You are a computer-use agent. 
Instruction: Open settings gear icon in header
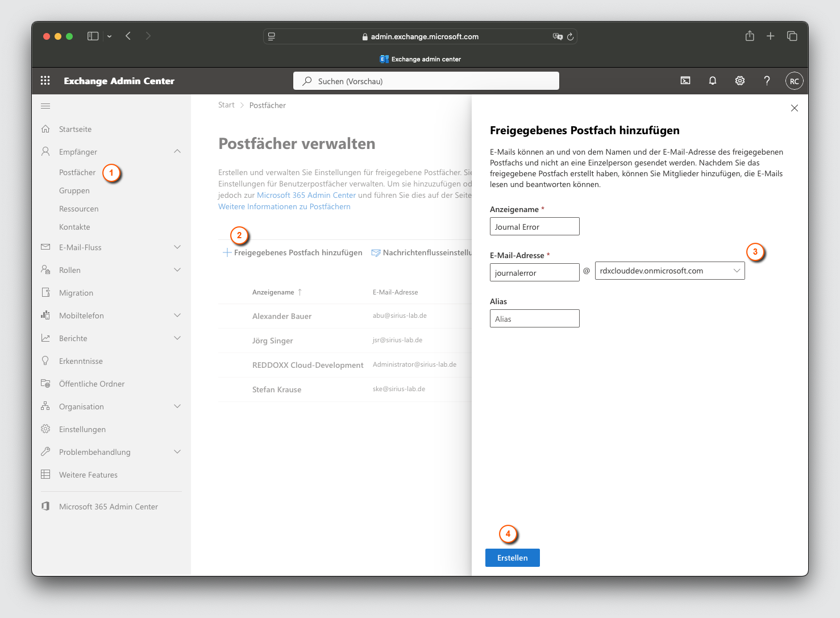click(x=740, y=81)
